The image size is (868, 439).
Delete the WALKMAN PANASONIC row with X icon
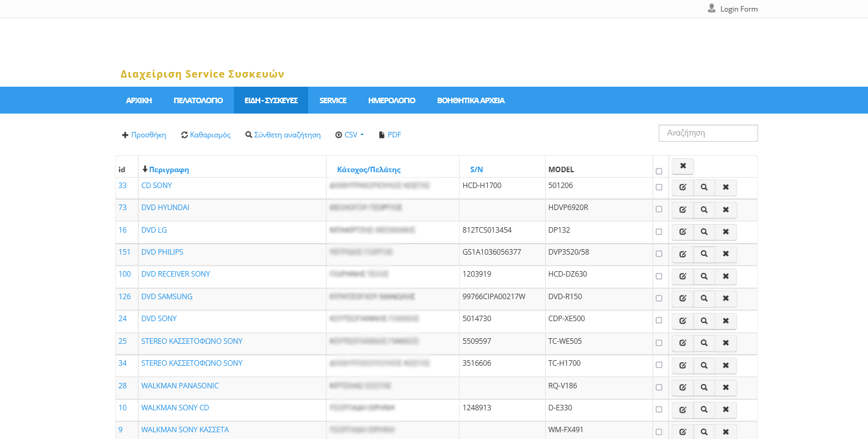[x=726, y=388]
